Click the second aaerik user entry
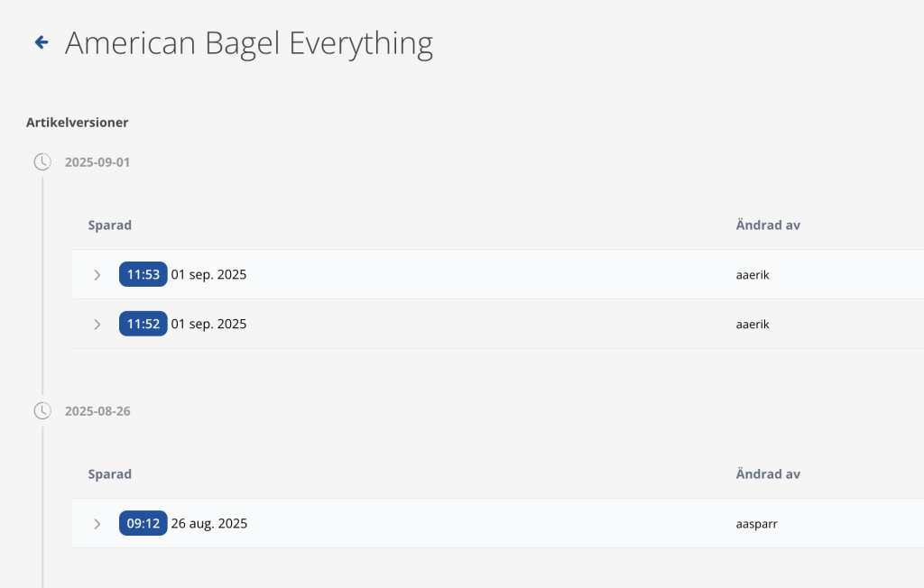 click(753, 324)
